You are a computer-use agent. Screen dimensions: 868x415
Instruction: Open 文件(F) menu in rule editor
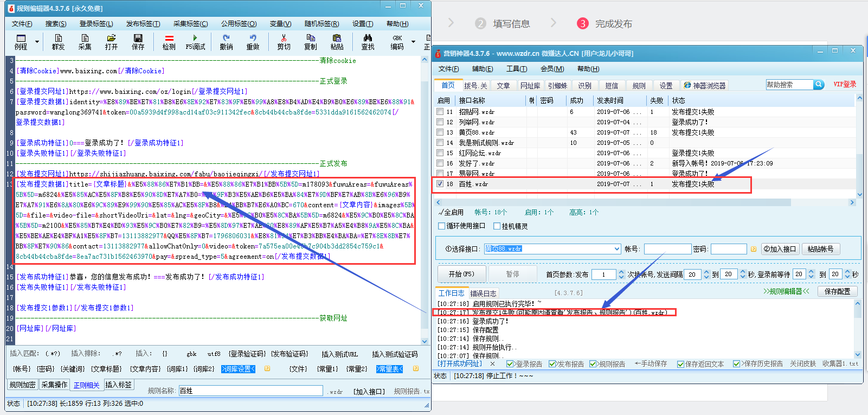tap(22, 24)
